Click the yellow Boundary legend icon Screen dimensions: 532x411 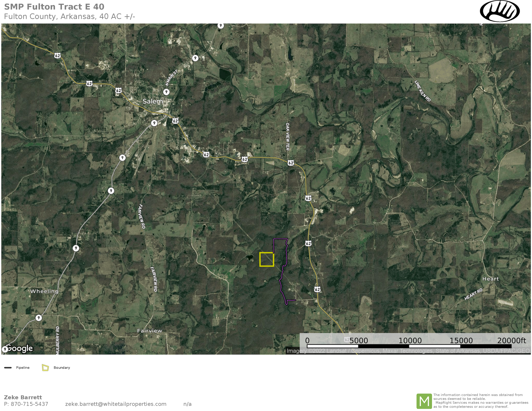[x=45, y=368]
